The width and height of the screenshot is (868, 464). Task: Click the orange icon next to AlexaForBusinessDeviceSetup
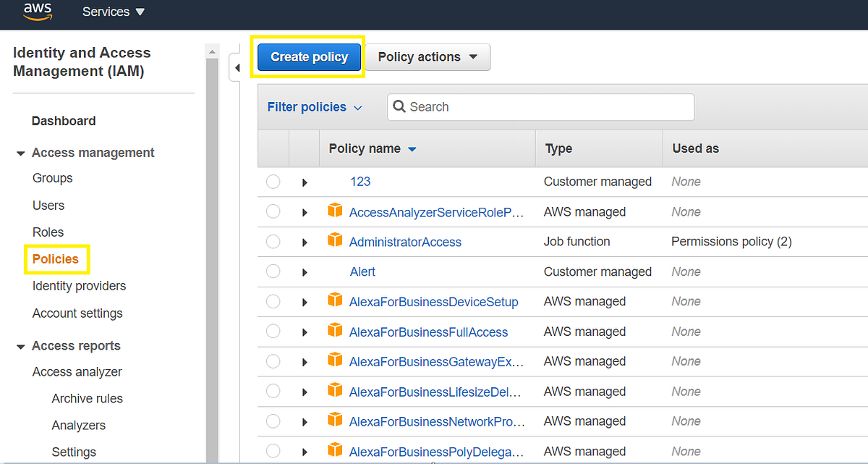click(x=335, y=301)
